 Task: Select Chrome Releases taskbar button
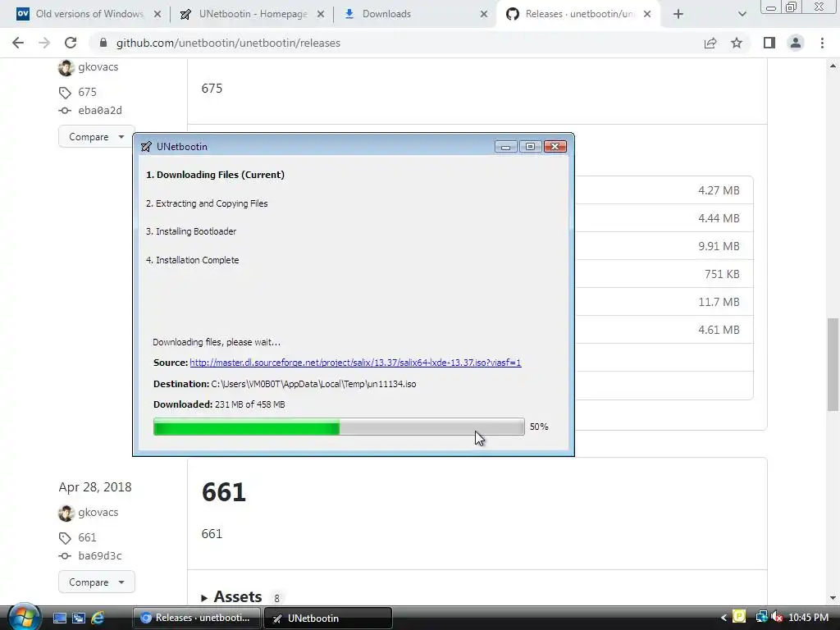click(x=197, y=619)
